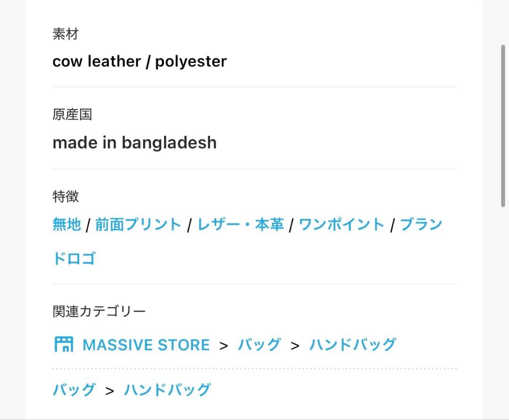509x420 pixels.
Task: Click the 素材 label
Action: [x=66, y=34]
